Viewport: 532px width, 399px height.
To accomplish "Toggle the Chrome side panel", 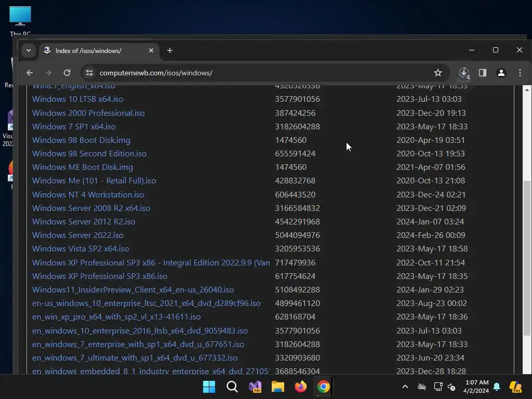I will pos(483,73).
